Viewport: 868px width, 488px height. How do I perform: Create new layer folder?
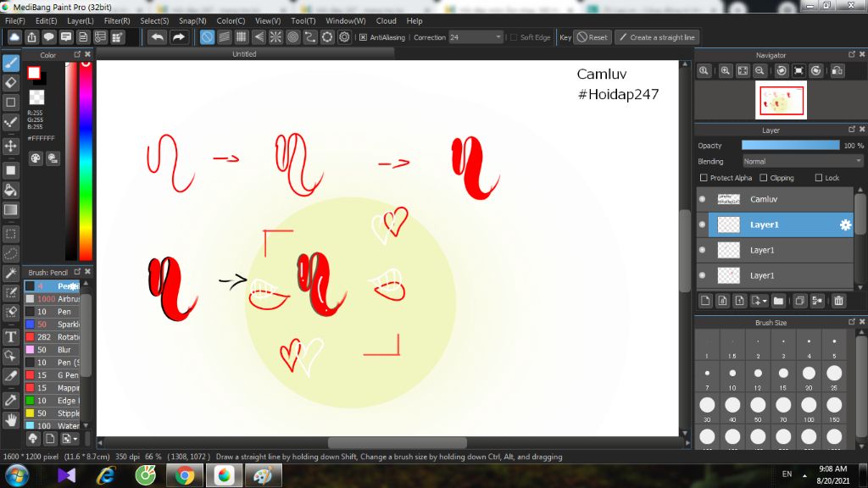click(778, 301)
